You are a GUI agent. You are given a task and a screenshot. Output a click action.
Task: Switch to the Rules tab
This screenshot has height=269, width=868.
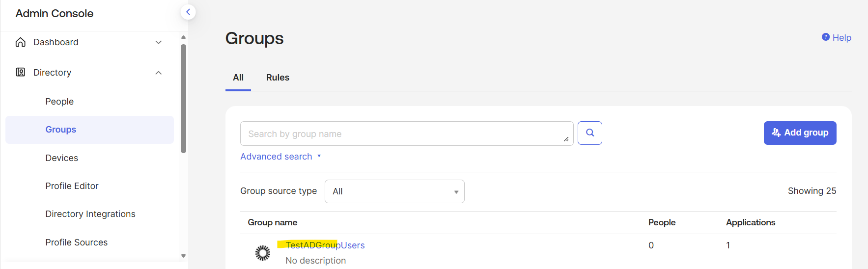[x=278, y=78]
